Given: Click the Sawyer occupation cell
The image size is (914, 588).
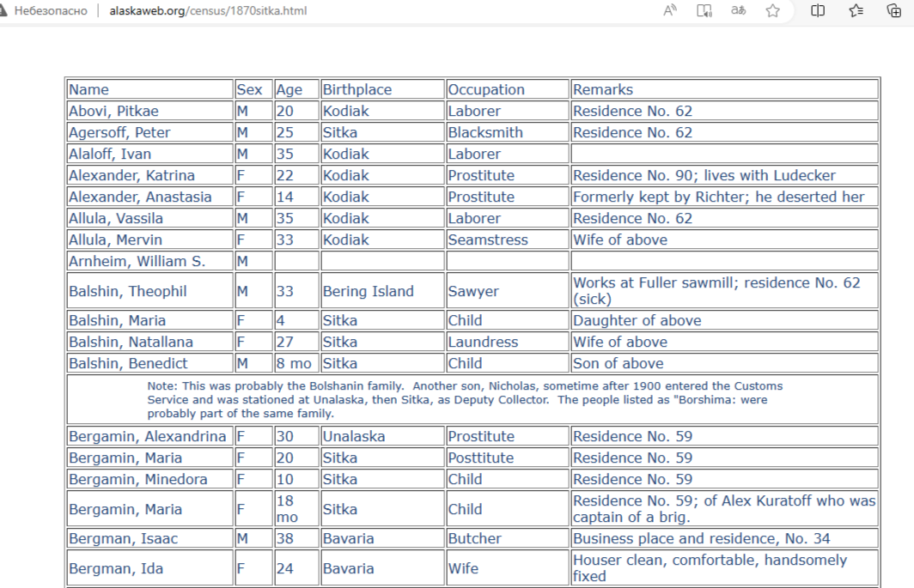Looking at the screenshot, I should pos(507,291).
